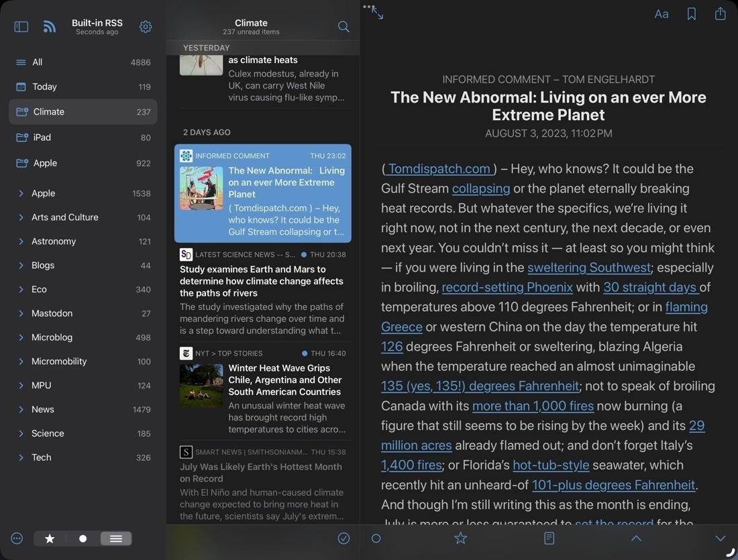The image size is (738, 560).
Task: Jump to next article with the down chevron
Action: (x=720, y=538)
